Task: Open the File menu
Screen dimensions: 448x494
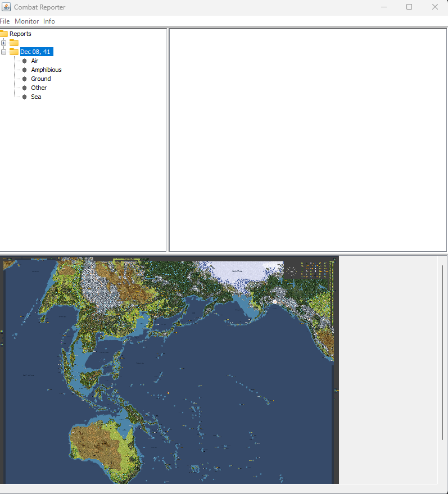Action: [x=4, y=21]
